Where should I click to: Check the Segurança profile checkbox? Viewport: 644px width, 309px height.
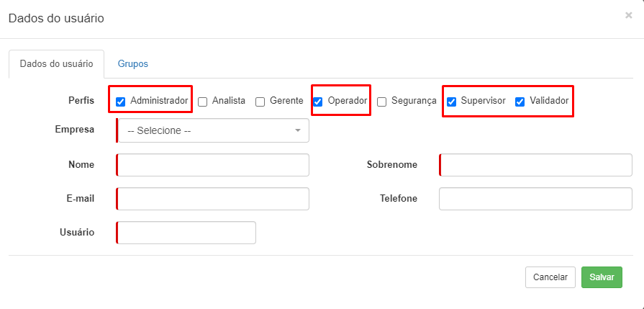pyautogui.click(x=381, y=102)
